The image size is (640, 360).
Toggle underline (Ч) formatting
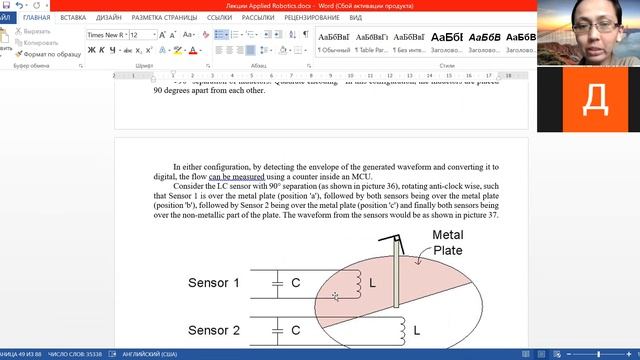pyautogui.click(x=112, y=50)
